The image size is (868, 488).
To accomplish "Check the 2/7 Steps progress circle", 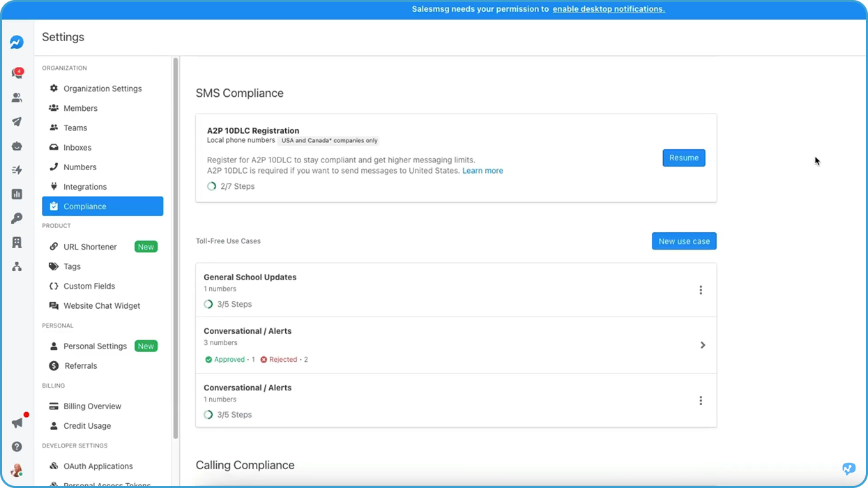I will pyautogui.click(x=211, y=186).
